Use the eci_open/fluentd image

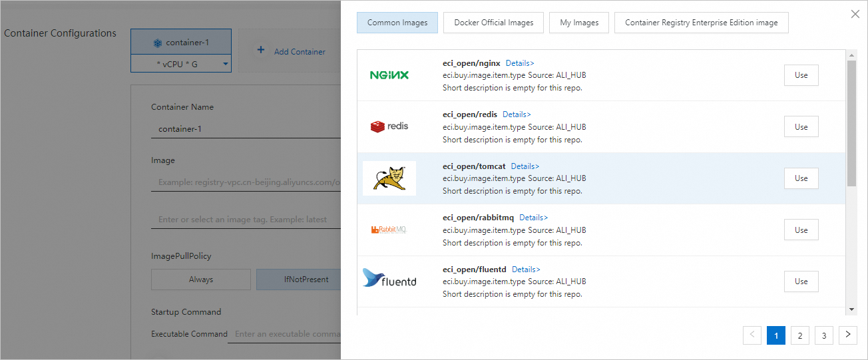(801, 281)
